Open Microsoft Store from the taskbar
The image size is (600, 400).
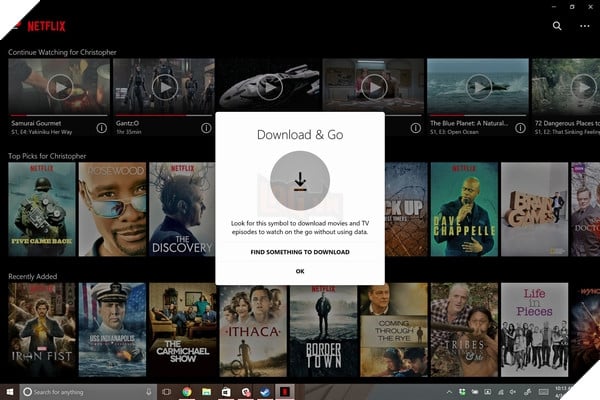click(x=226, y=392)
